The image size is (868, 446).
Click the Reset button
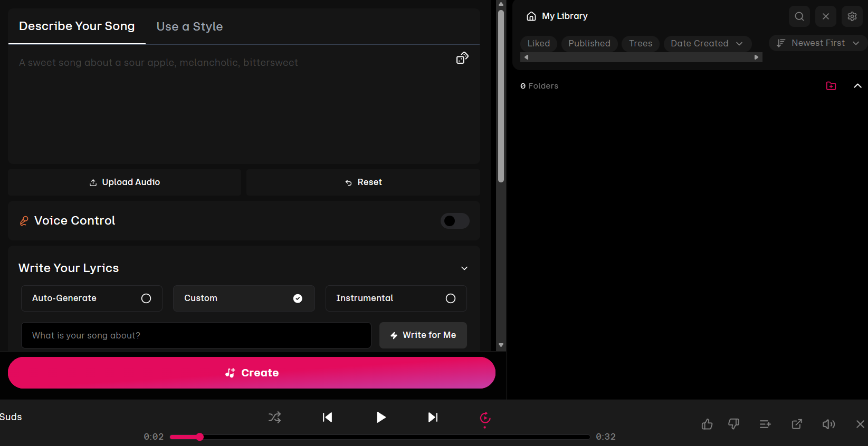[x=363, y=182]
